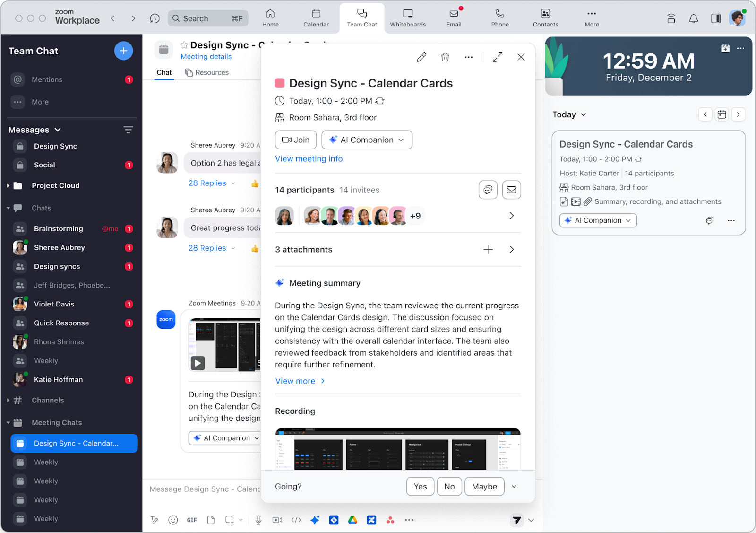The height and width of the screenshot is (533, 756).
Task: Open text formatting options icon
Action: (155, 520)
